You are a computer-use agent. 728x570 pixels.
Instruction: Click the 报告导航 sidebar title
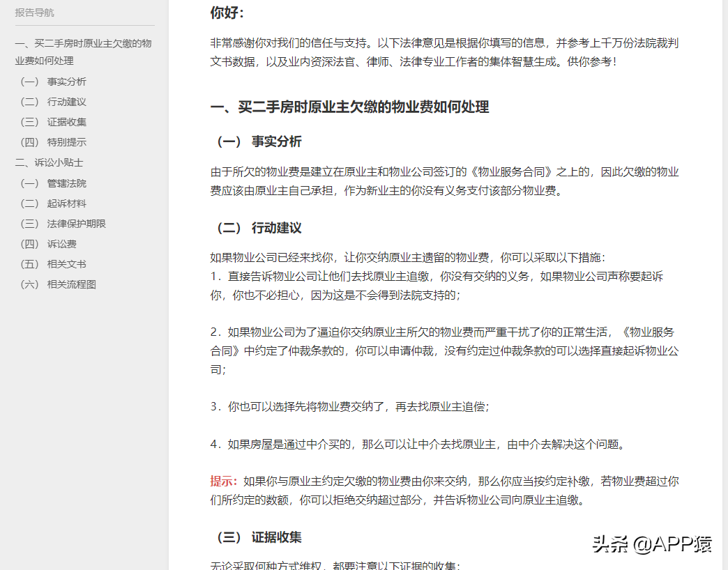[34, 13]
